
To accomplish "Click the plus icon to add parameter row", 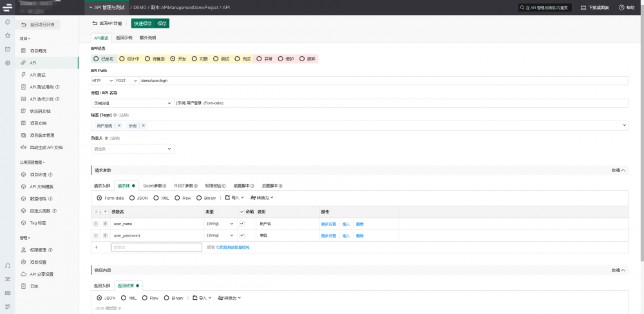I will click(96, 247).
